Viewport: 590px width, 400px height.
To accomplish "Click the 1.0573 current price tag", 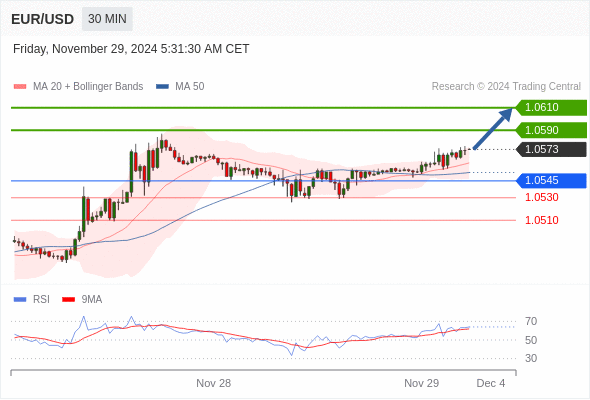I will (x=551, y=149).
